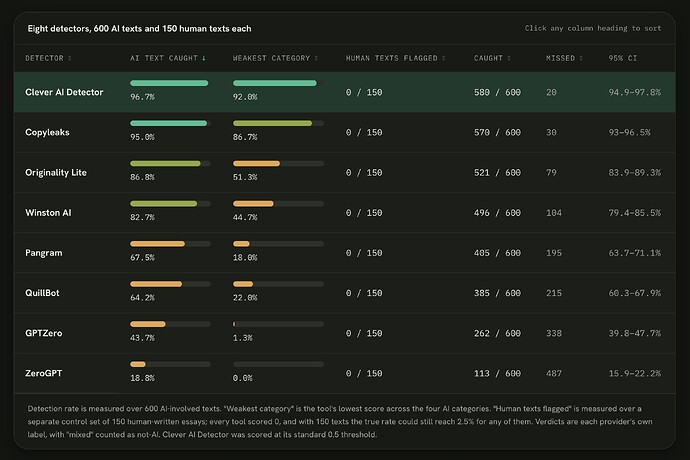Select the ZeroGPT detector name
Image resolution: width=690 pixels, height=460 pixels.
(44, 373)
